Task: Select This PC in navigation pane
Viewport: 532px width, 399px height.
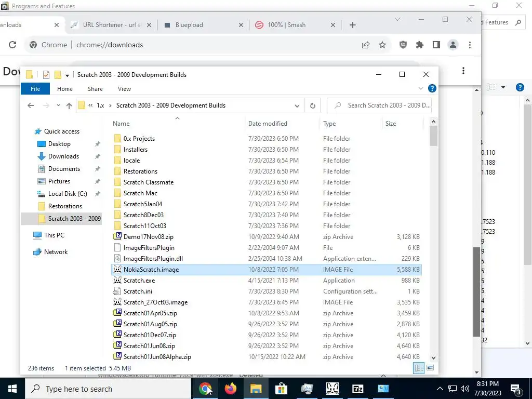Action: (54, 235)
